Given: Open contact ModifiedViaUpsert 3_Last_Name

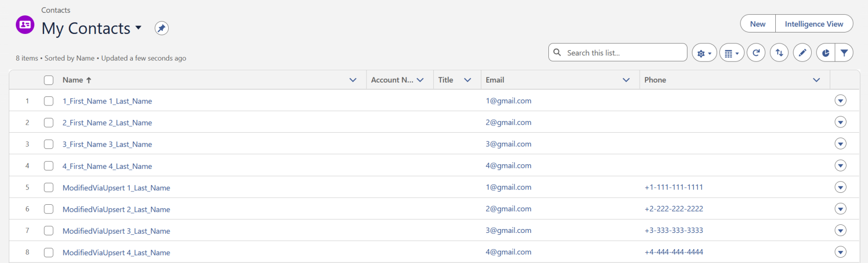Looking at the screenshot, I should tap(116, 231).
